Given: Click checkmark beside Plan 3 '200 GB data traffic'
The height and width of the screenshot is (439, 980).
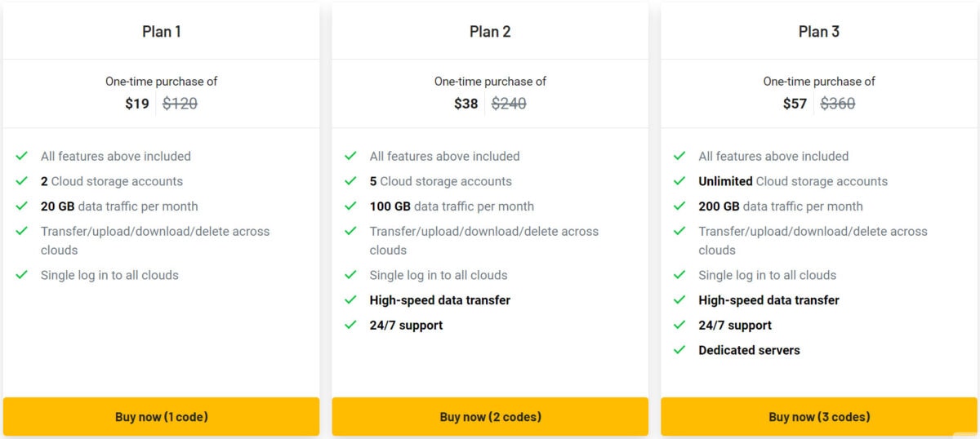Looking at the screenshot, I should click(680, 206).
